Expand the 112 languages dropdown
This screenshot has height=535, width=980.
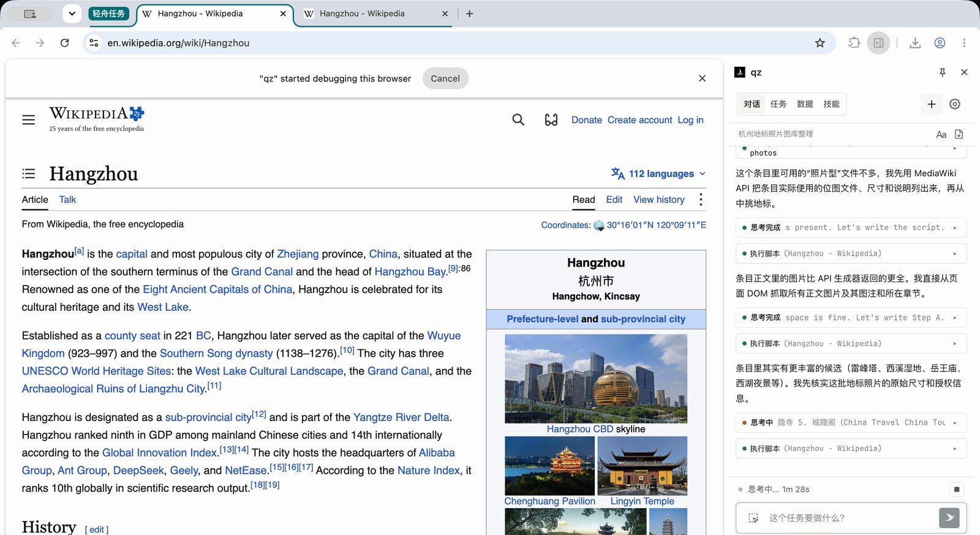658,174
